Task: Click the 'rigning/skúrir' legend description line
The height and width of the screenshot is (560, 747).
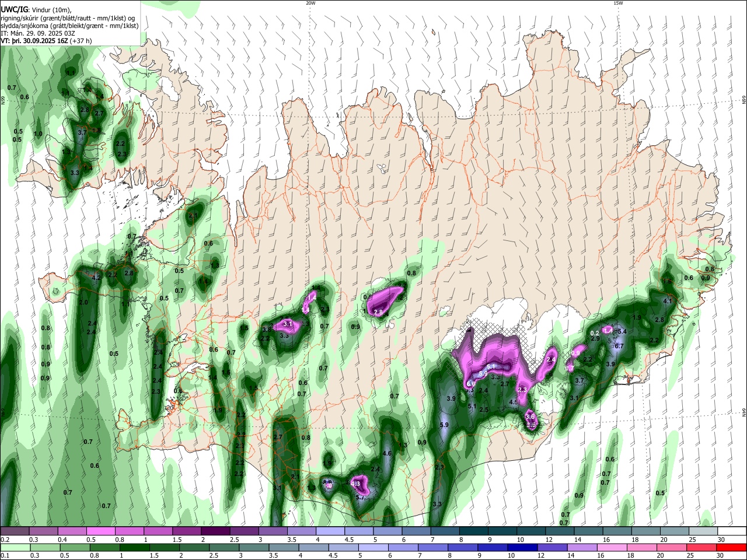Action: coord(68,17)
